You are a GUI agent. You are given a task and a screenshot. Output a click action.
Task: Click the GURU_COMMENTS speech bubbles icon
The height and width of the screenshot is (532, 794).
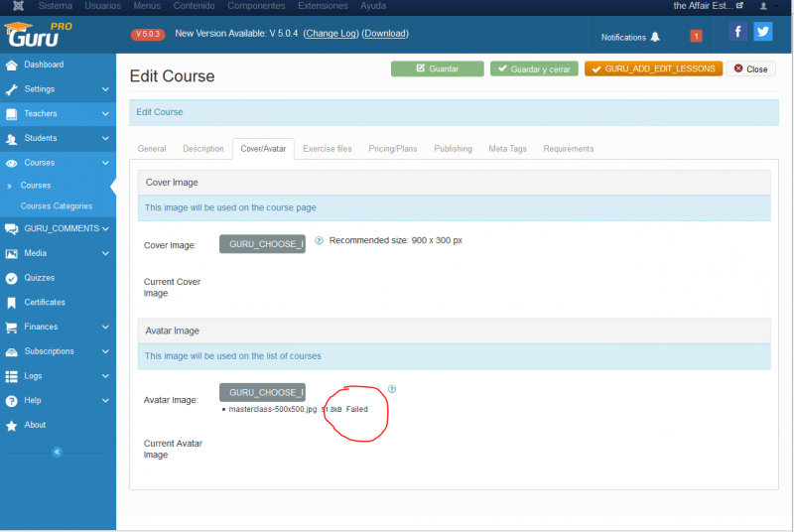(11, 229)
